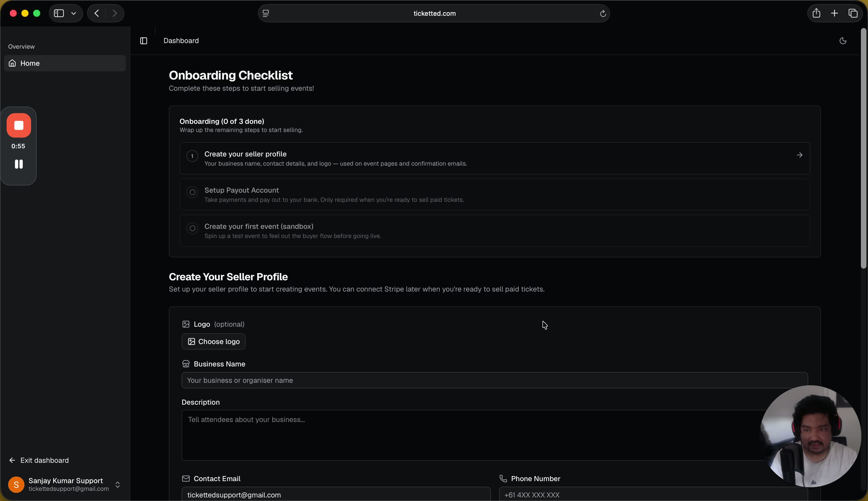This screenshot has height=501, width=868.
Task: Open Safari share menu
Action: coord(816,14)
